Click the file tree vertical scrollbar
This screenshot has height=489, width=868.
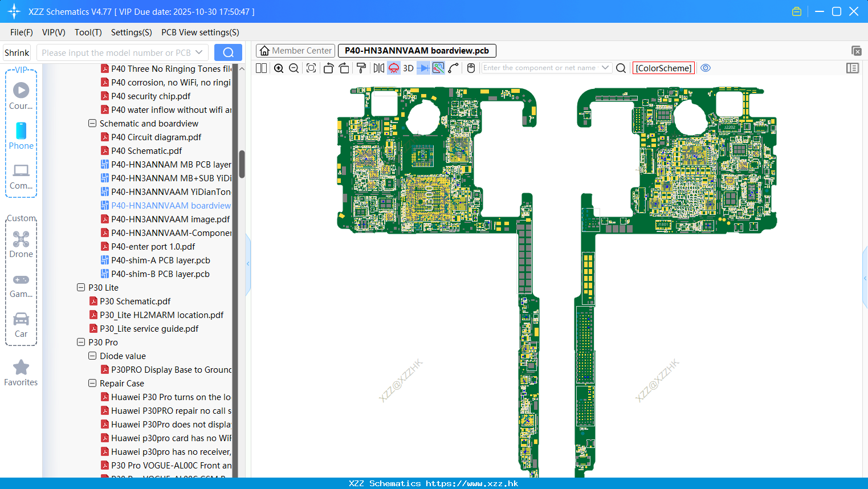tap(242, 164)
